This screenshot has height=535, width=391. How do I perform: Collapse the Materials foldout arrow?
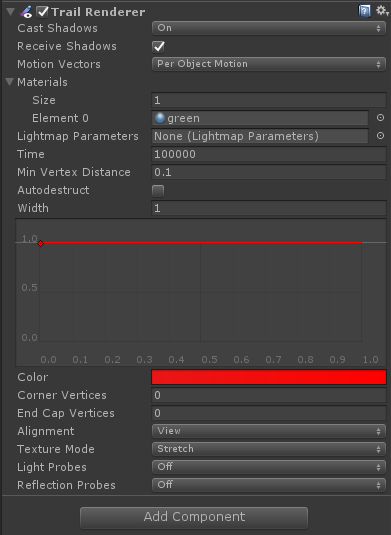click(x=10, y=82)
